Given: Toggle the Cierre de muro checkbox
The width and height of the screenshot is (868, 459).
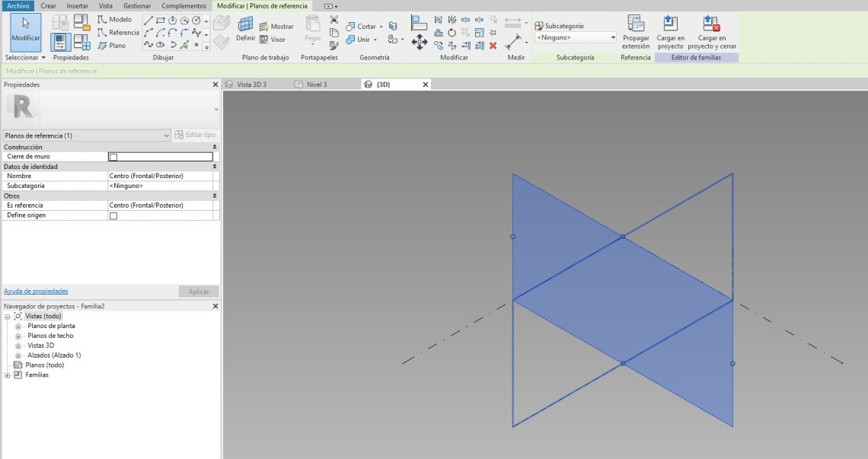Looking at the screenshot, I should coord(113,157).
